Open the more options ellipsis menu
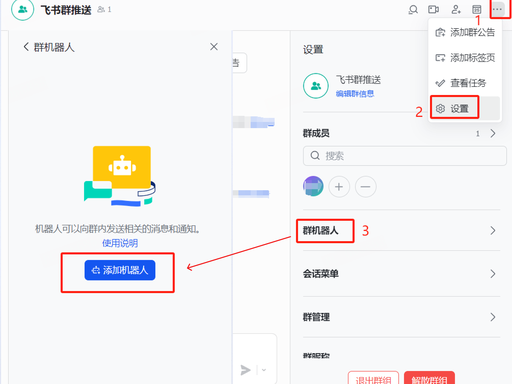Viewport: 512px width, 384px height. pos(497,9)
